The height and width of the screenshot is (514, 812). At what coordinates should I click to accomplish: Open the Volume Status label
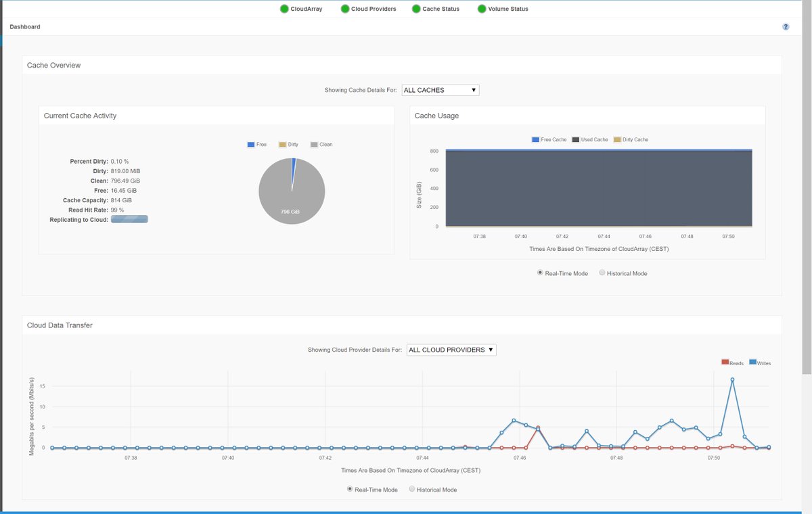(x=508, y=9)
